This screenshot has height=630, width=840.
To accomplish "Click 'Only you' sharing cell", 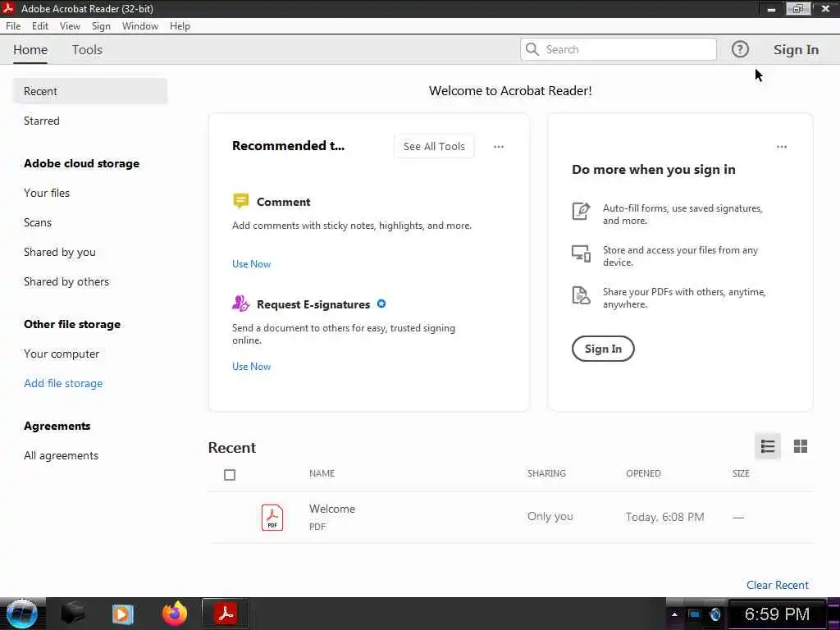I will coord(550,517).
